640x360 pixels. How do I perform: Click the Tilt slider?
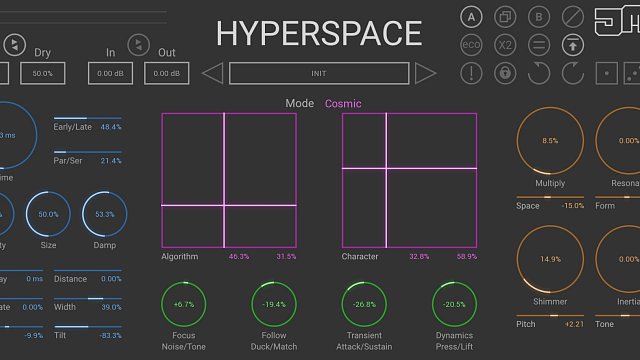pos(87,327)
